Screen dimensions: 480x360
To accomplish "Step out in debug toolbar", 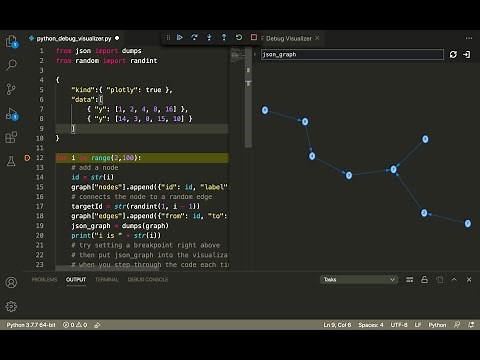I will pyautogui.click(x=224, y=37).
